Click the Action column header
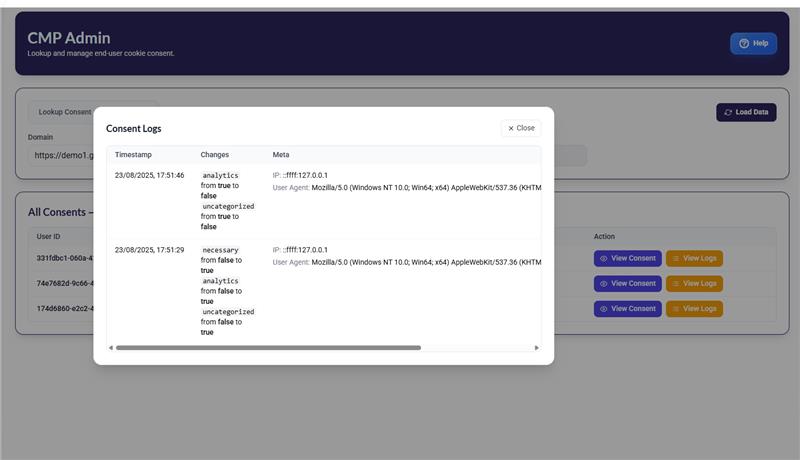 pyautogui.click(x=605, y=237)
